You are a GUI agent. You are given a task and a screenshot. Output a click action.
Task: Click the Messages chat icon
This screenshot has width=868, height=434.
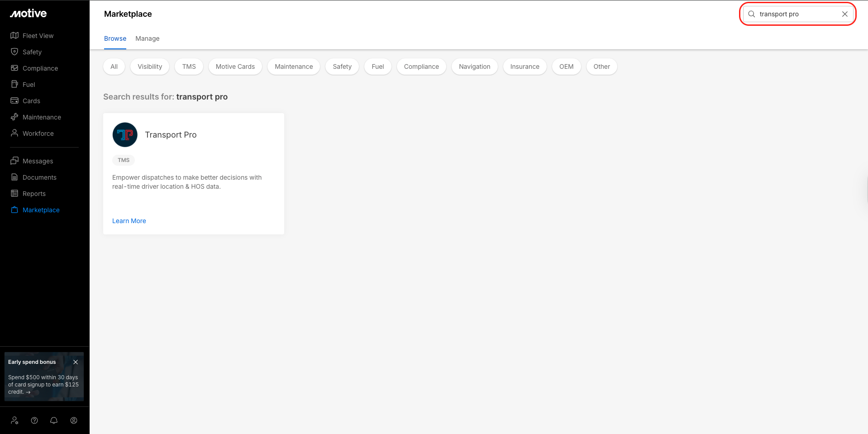click(x=14, y=161)
